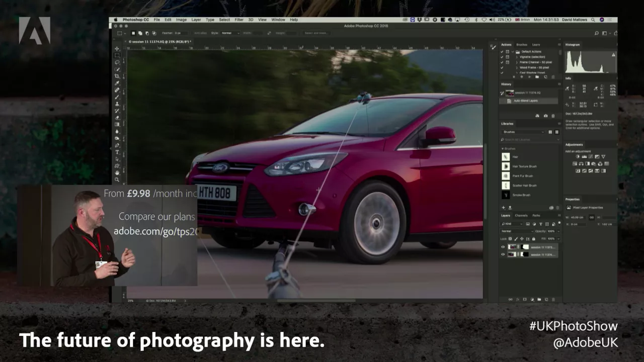Create new snapshot camera icon in History panel
Viewport: 644px width, 362px height.
[546, 116]
